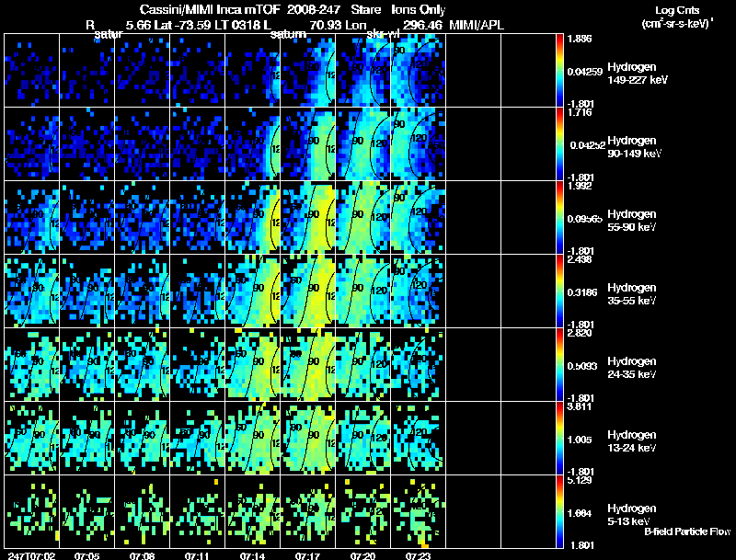Open the 55-90 keV image panel at 07:05
The image size is (736, 560).
[86, 218]
